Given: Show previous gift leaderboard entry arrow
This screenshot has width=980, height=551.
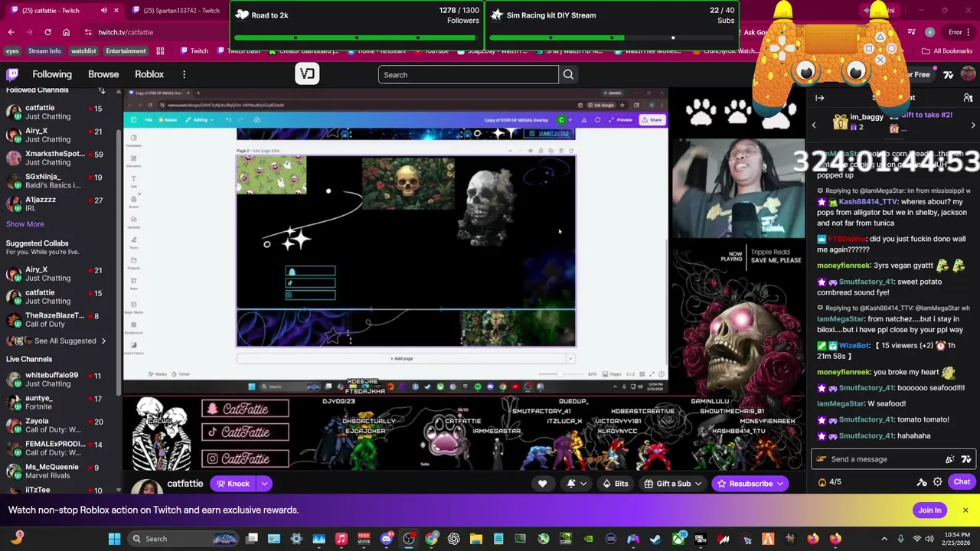Looking at the screenshot, I should [x=814, y=125].
